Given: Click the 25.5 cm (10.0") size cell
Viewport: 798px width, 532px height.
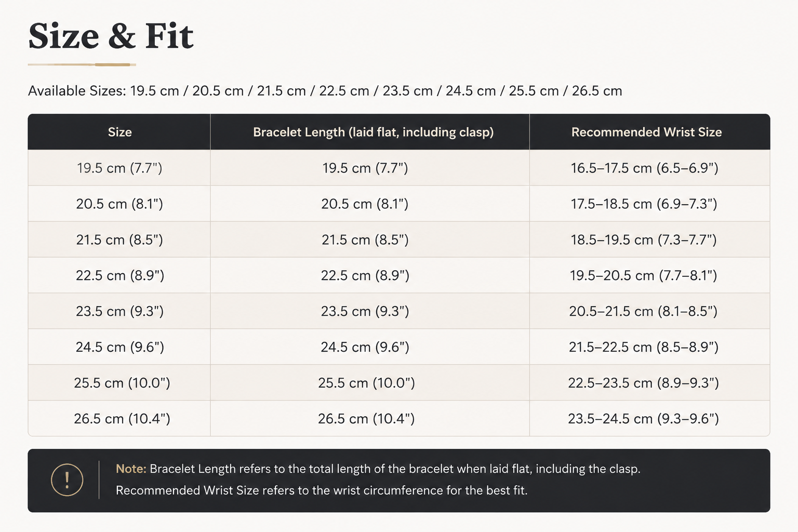Looking at the screenshot, I should click(x=119, y=383).
